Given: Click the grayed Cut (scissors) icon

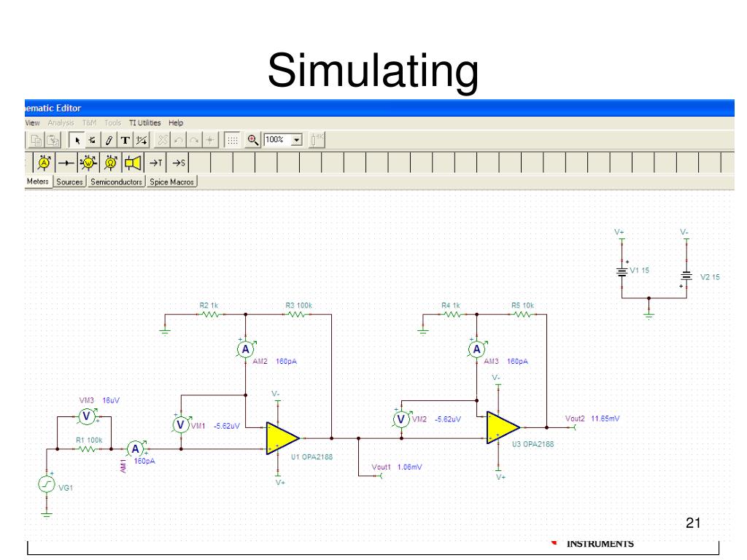Looking at the screenshot, I should 163,140.
